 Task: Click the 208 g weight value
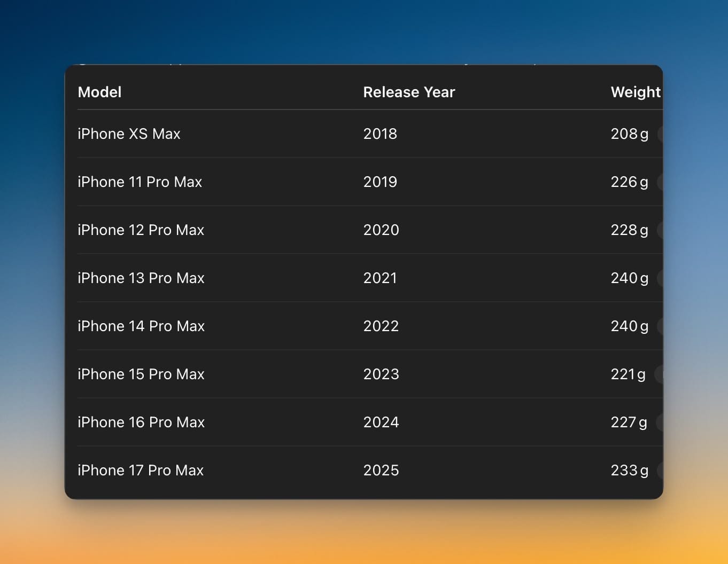point(629,134)
